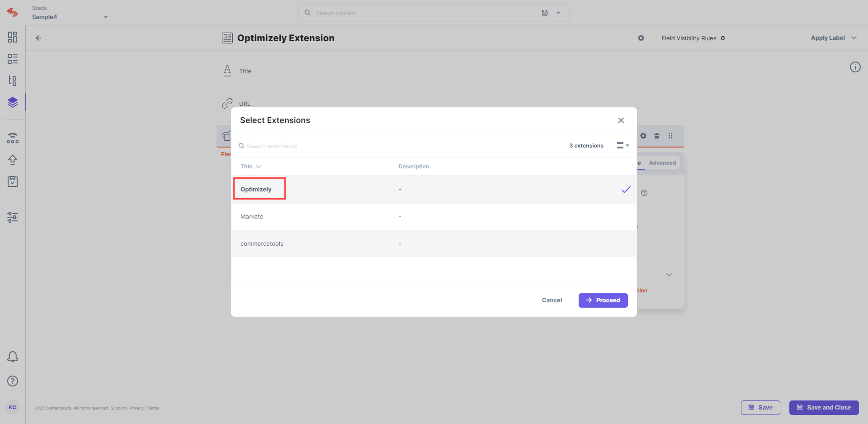The height and width of the screenshot is (424, 868).
Task: Open the notifications bell icon
Action: click(x=12, y=357)
